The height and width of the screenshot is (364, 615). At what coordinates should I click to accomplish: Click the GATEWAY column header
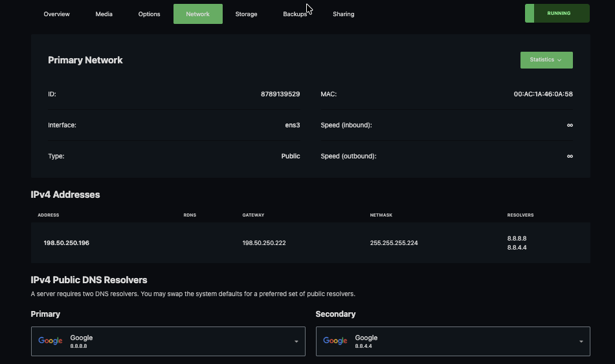coord(253,215)
